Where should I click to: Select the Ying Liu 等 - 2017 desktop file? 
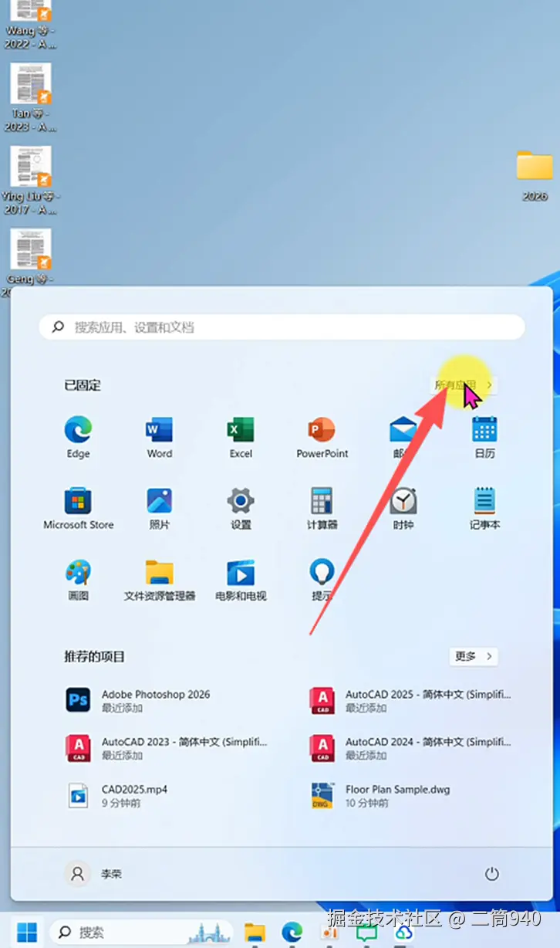30,181
